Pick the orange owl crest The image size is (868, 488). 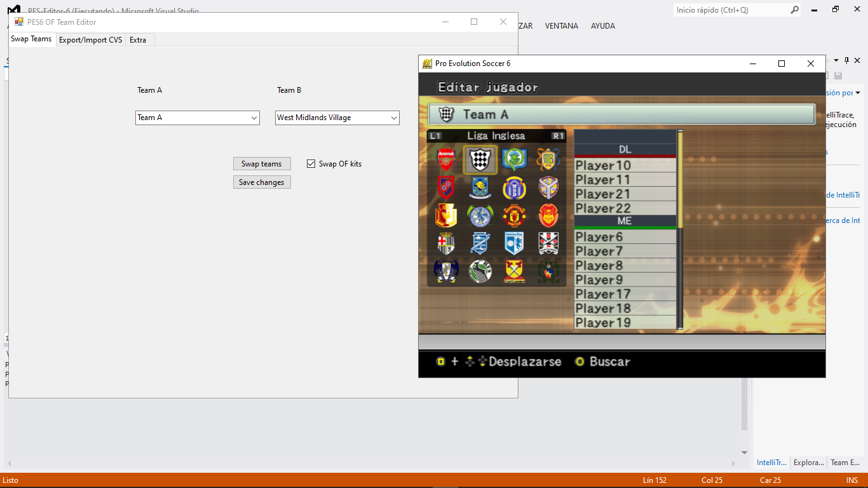(x=548, y=215)
